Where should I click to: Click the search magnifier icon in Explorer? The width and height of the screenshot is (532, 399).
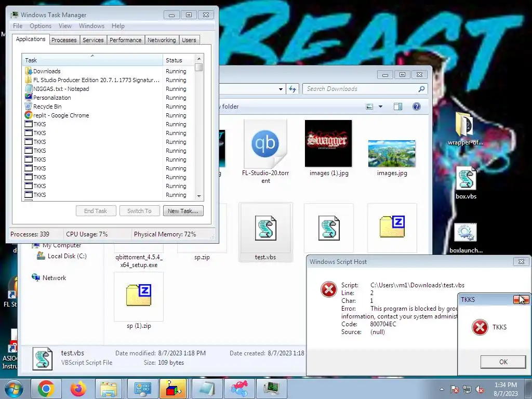coord(421,89)
